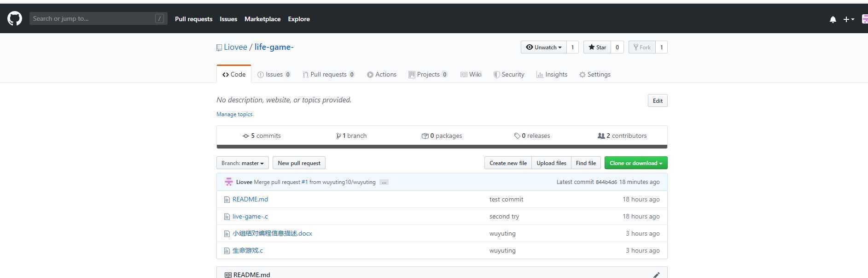Open Issues in the top navigation
Image resolution: width=868 pixels, height=278 pixels.
228,19
